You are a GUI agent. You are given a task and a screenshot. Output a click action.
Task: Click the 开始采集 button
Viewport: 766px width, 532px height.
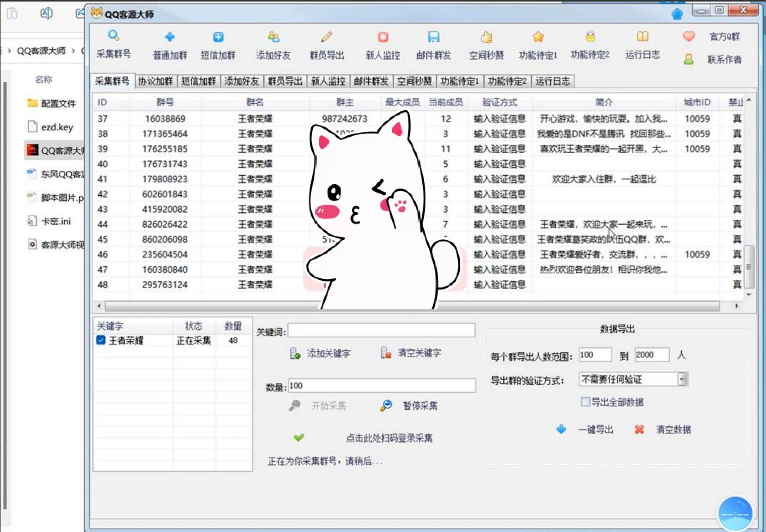point(318,406)
